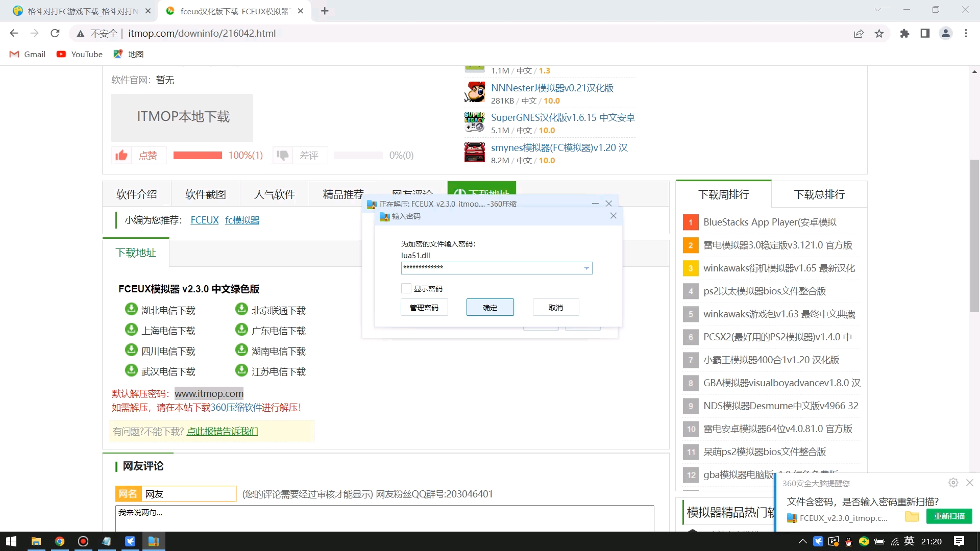Click 重新扫描 in the 360 popup

949,516
